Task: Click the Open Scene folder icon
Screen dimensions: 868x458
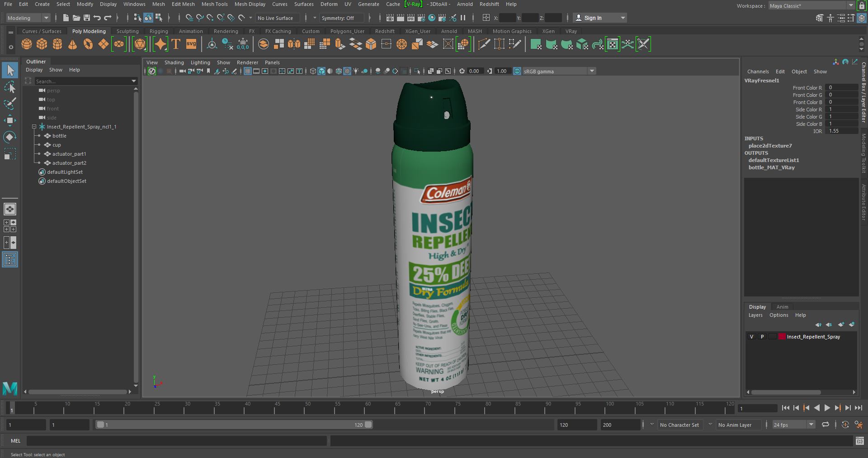Action: 76,18
